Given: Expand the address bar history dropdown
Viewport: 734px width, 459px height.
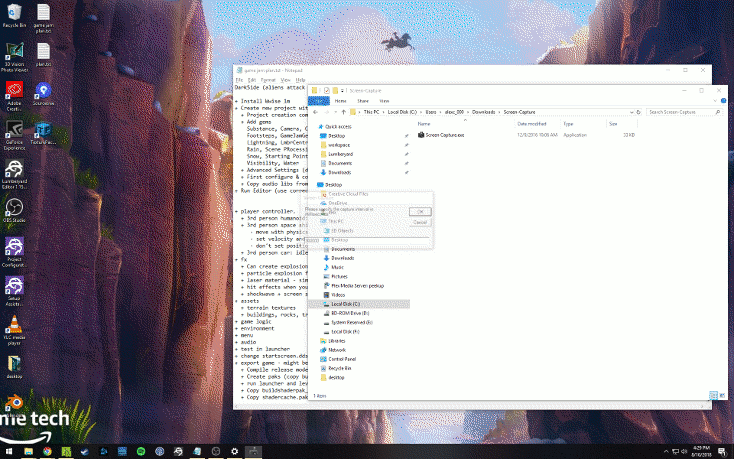Looking at the screenshot, I should (631, 112).
